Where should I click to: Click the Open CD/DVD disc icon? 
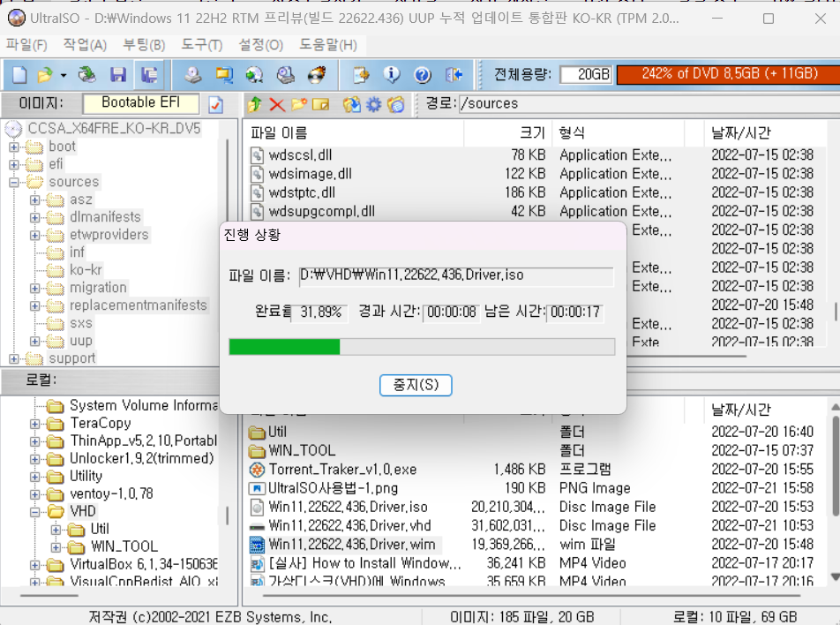click(x=86, y=74)
